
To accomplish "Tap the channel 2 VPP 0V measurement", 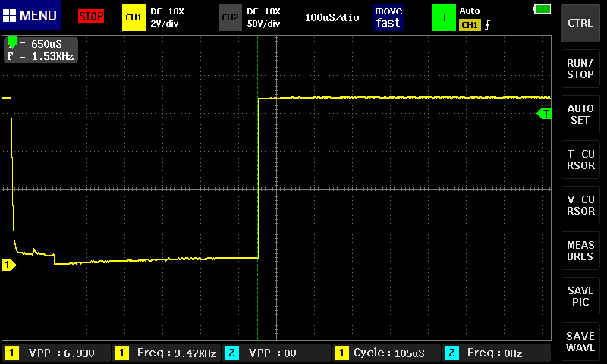I will (277, 353).
